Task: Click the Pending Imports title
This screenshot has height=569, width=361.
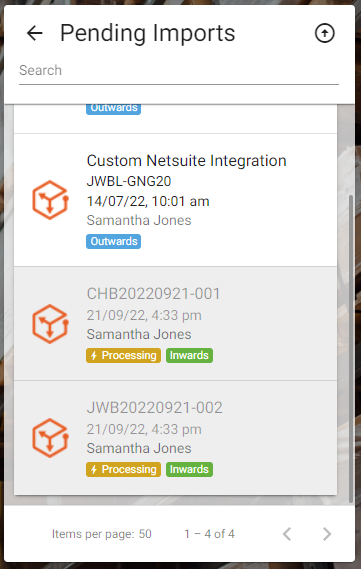Action: click(x=148, y=33)
